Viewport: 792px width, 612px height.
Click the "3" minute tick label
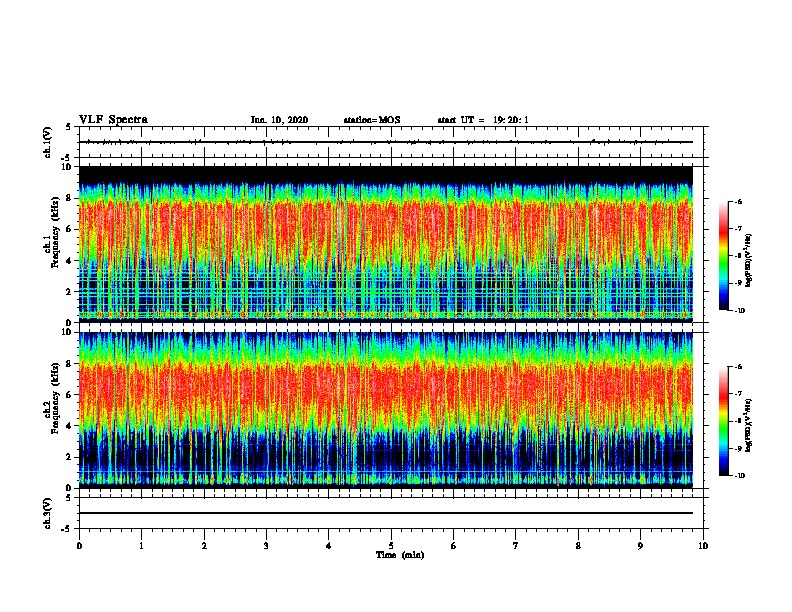pos(266,546)
